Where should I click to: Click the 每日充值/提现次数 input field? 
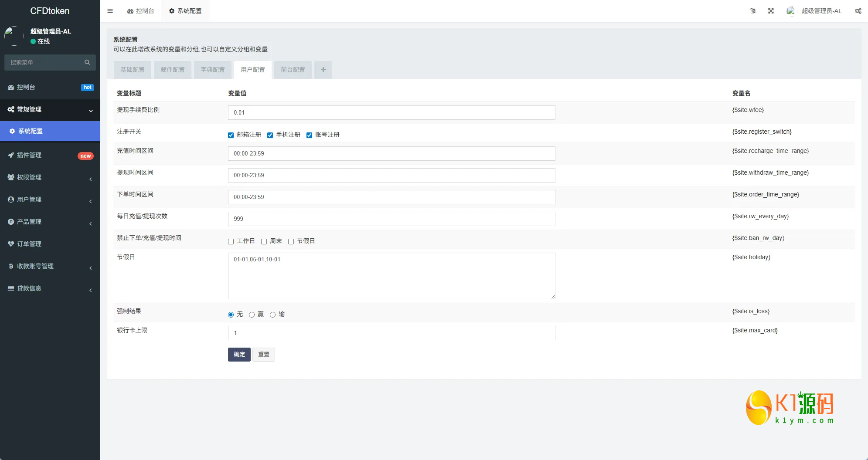coord(391,219)
